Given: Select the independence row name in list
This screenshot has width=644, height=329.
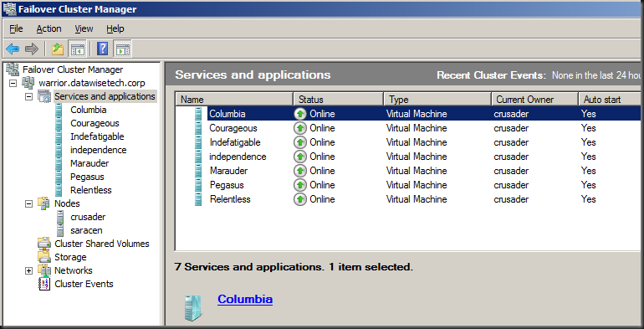Looking at the screenshot, I should (x=238, y=157).
